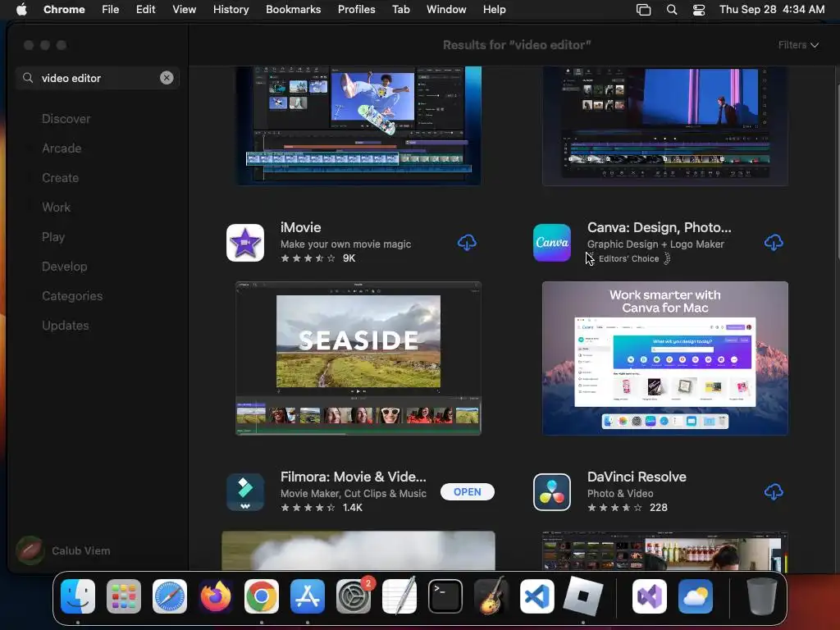
Task: Open the skateboarder video editor screenshot
Action: pyautogui.click(x=358, y=126)
